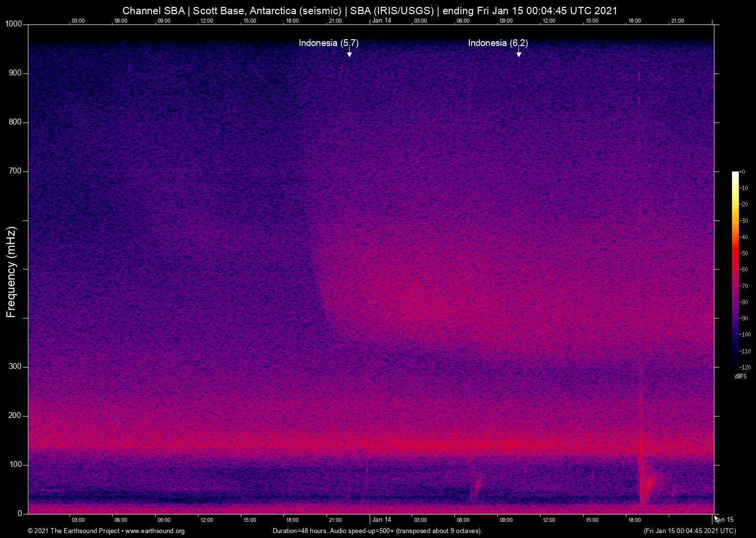Click the Jan 14 label on bottom axis
Viewport: 756px width, 538px height.
click(x=381, y=520)
